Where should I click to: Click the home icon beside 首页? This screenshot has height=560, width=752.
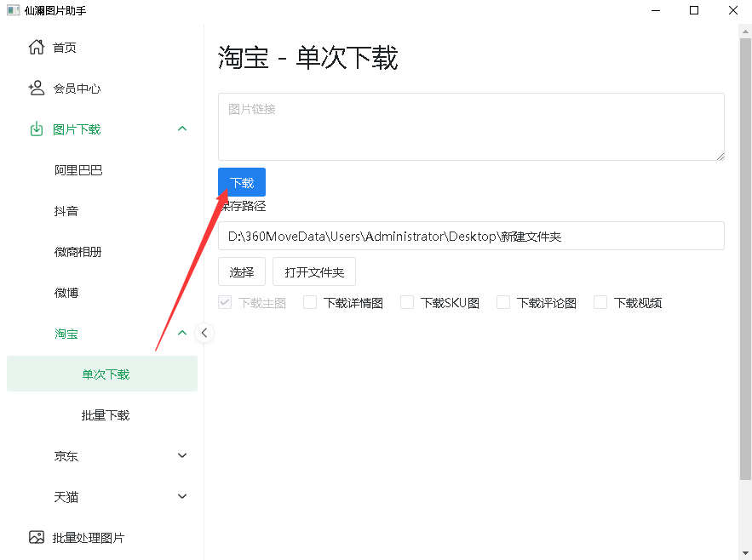click(x=37, y=47)
